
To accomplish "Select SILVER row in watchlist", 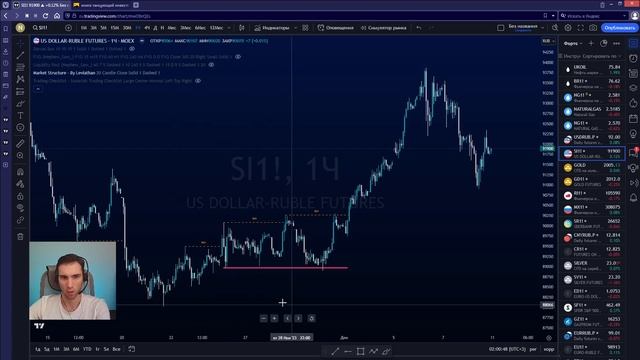I will tap(592, 265).
